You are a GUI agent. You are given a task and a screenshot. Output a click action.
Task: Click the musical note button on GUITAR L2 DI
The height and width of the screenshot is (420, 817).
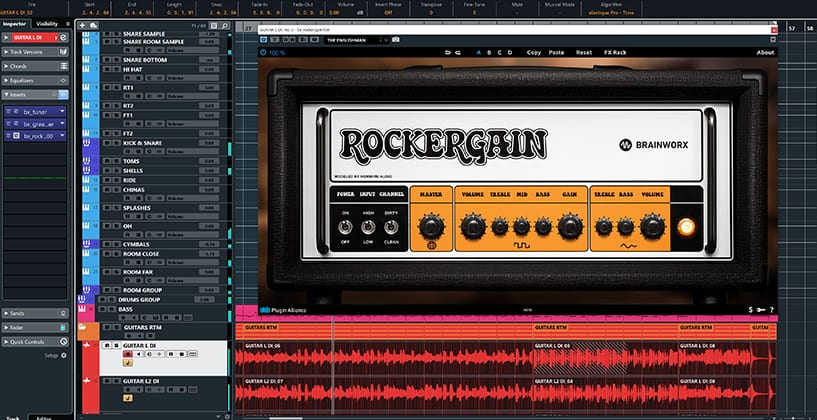pyautogui.click(x=127, y=398)
